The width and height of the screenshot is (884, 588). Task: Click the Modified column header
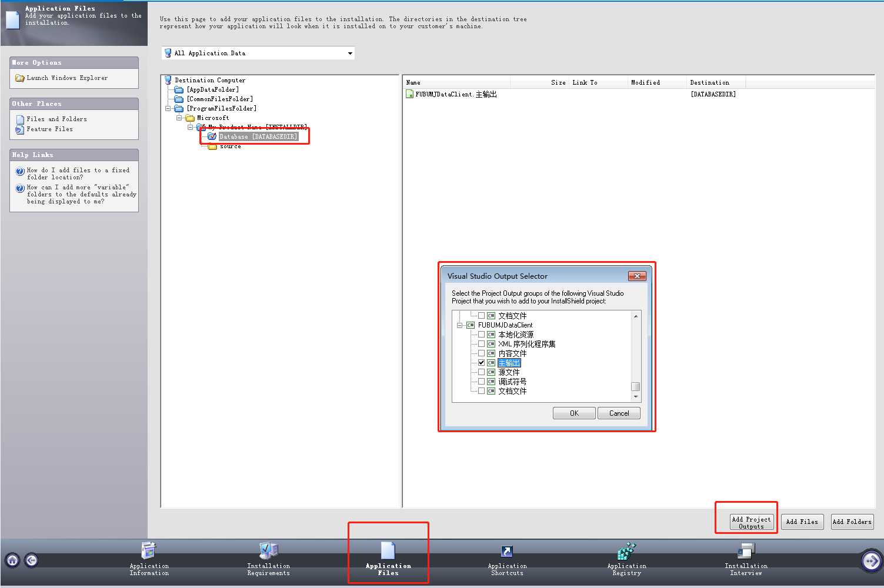(x=657, y=82)
